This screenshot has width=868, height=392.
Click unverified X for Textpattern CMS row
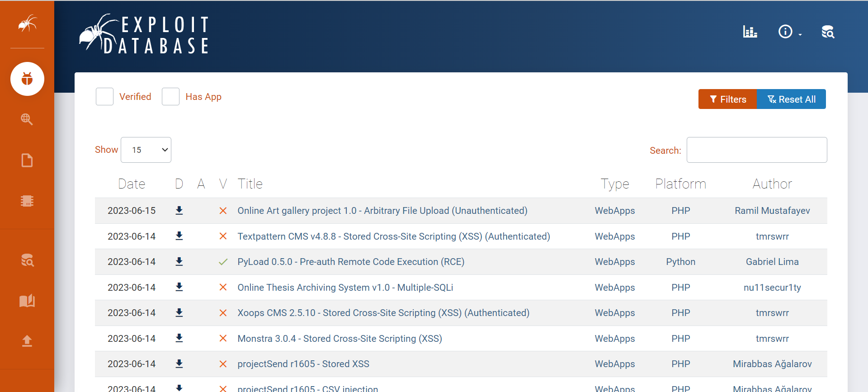223,236
